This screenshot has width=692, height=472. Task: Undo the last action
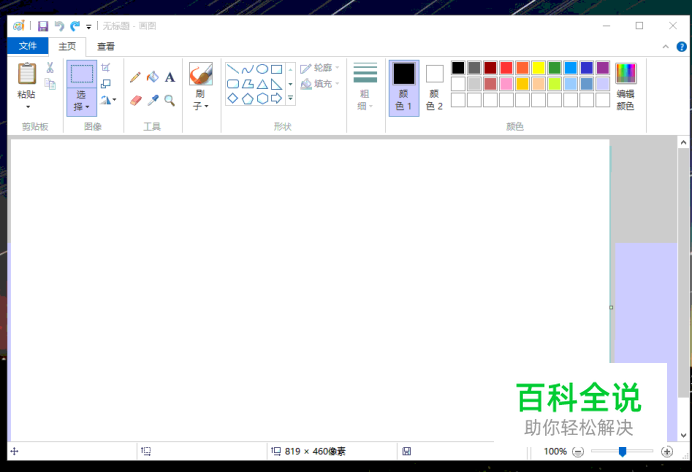coord(59,26)
